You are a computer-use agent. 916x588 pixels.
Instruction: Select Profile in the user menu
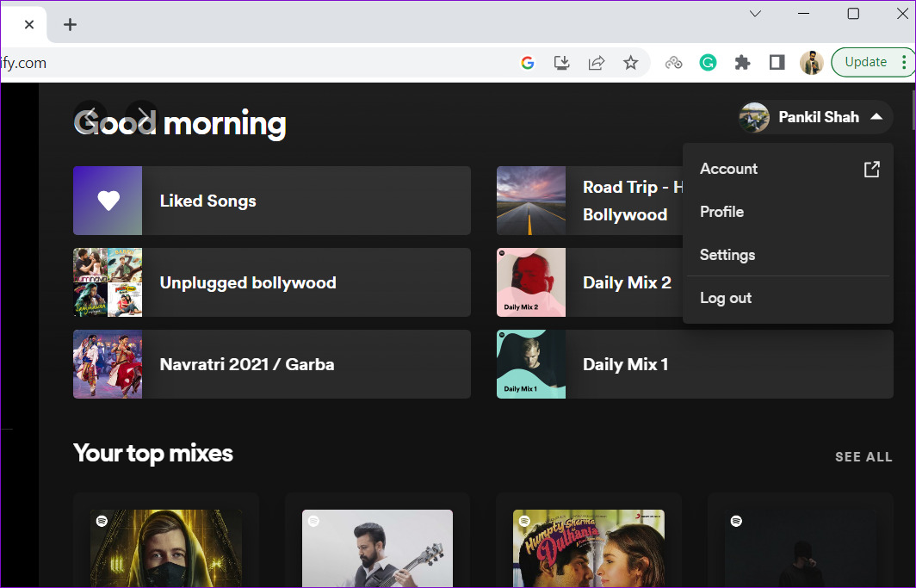pyautogui.click(x=788, y=212)
